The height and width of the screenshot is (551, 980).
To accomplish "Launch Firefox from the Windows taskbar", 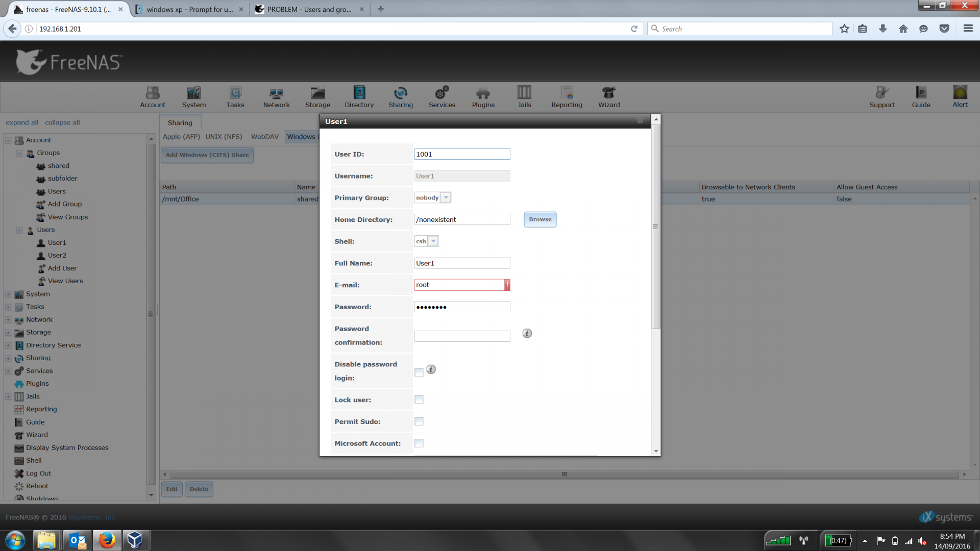I will pos(107,540).
